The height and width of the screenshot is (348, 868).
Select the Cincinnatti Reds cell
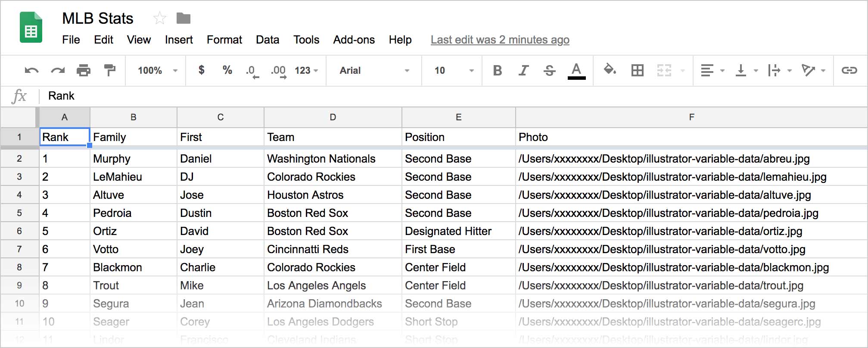click(333, 249)
